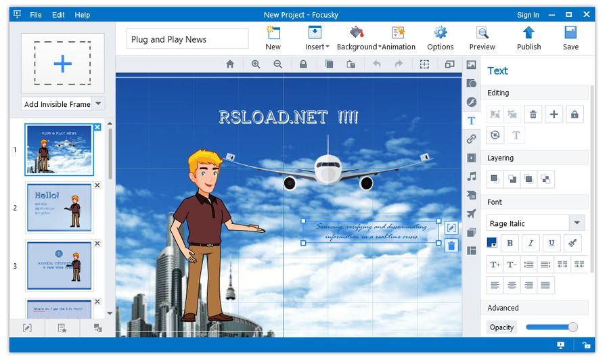Click the New project toolbar icon
The width and height of the screenshot is (609, 364).
click(x=273, y=38)
